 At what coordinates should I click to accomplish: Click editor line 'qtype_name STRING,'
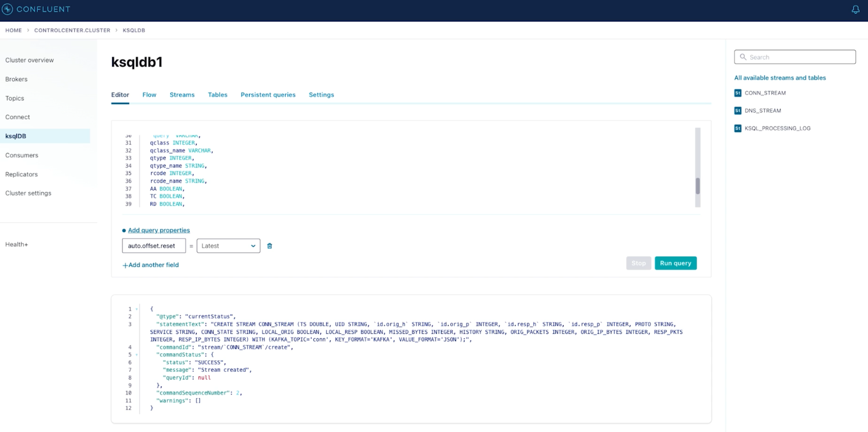click(x=178, y=166)
